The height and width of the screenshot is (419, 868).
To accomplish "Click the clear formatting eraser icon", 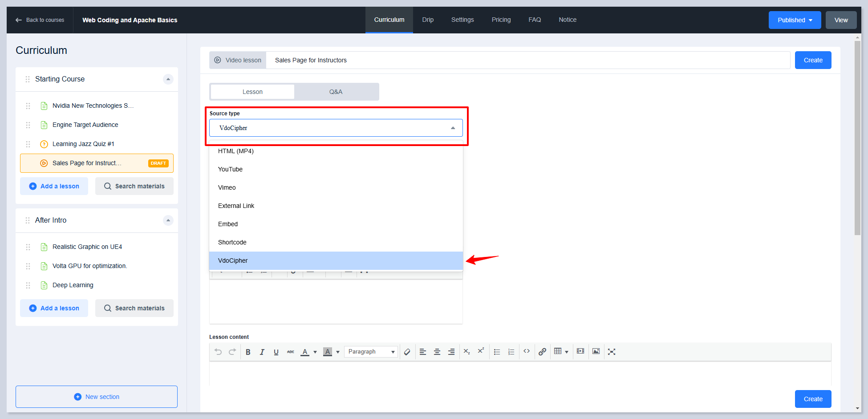I will pyautogui.click(x=407, y=352).
